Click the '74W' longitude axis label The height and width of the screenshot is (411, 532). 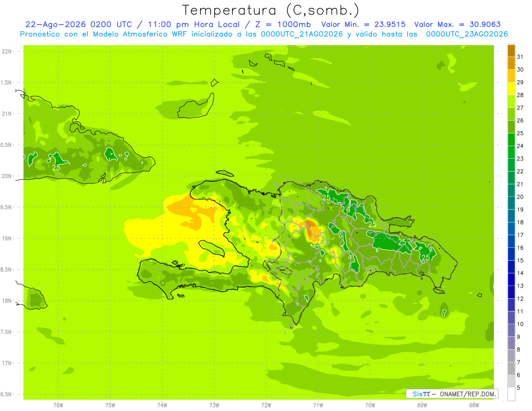click(x=162, y=405)
